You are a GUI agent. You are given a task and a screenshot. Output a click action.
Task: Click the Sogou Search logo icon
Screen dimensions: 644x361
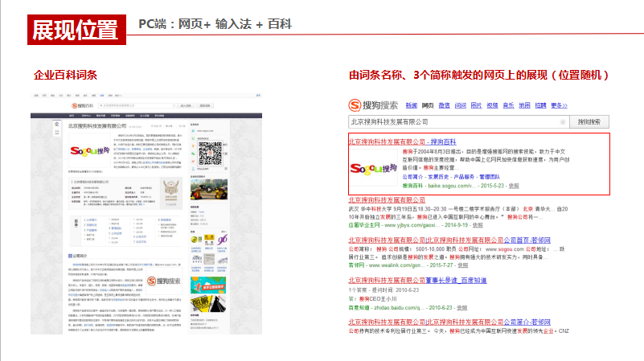pyautogui.click(x=355, y=105)
